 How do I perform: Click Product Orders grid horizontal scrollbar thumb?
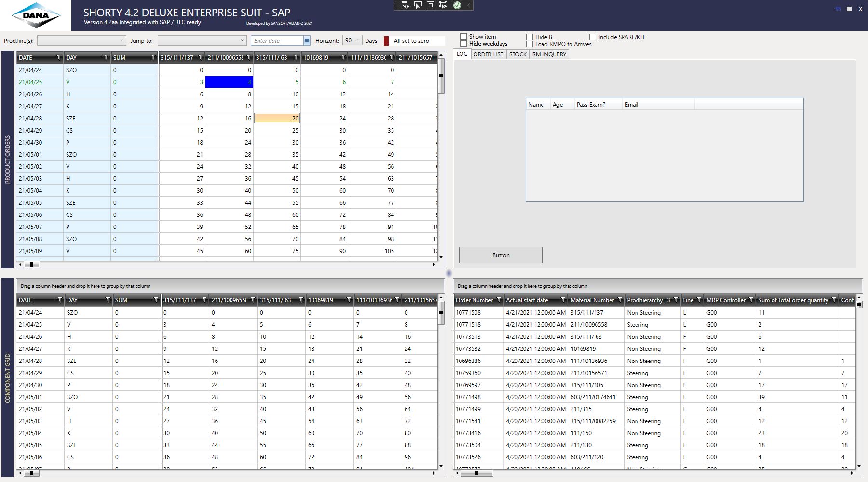coord(32,265)
